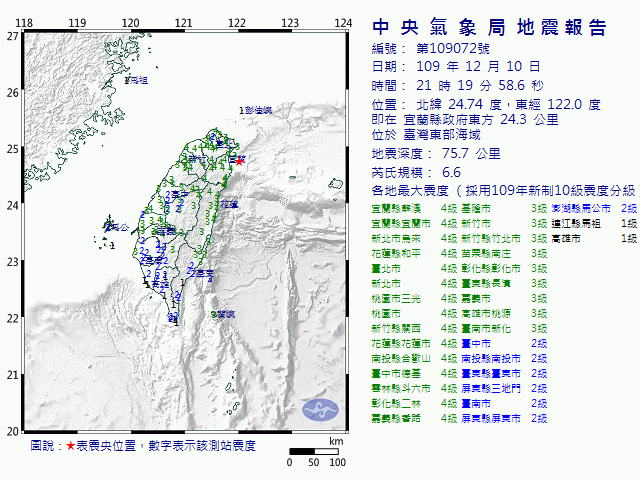Image resolution: width=640 pixels, height=480 pixels.
Task: Click the 南投縣南投市 row
Action: 504,359
